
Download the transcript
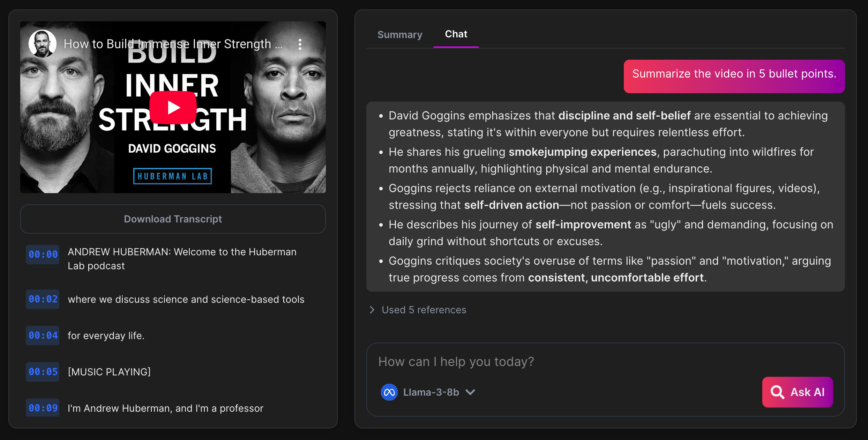173,219
